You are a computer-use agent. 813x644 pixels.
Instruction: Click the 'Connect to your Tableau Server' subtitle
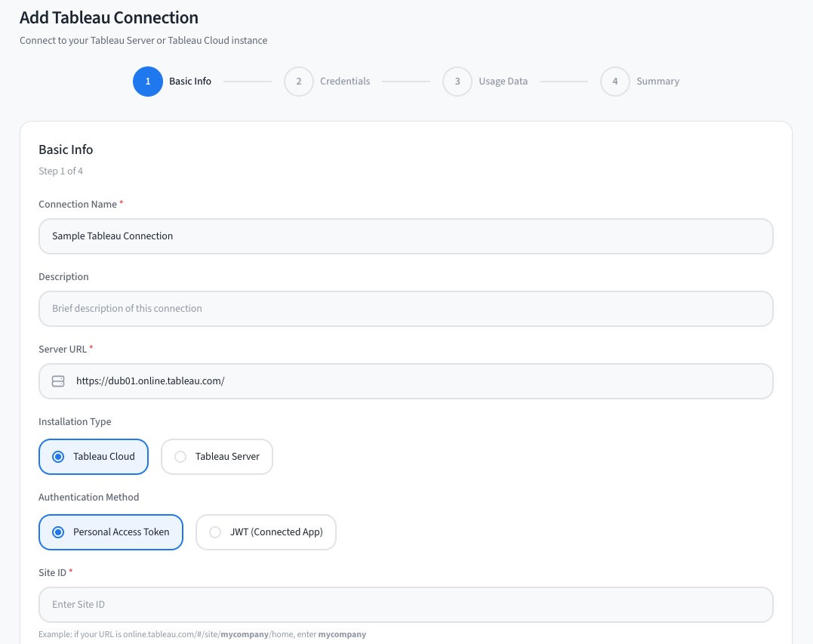(x=143, y=41)
